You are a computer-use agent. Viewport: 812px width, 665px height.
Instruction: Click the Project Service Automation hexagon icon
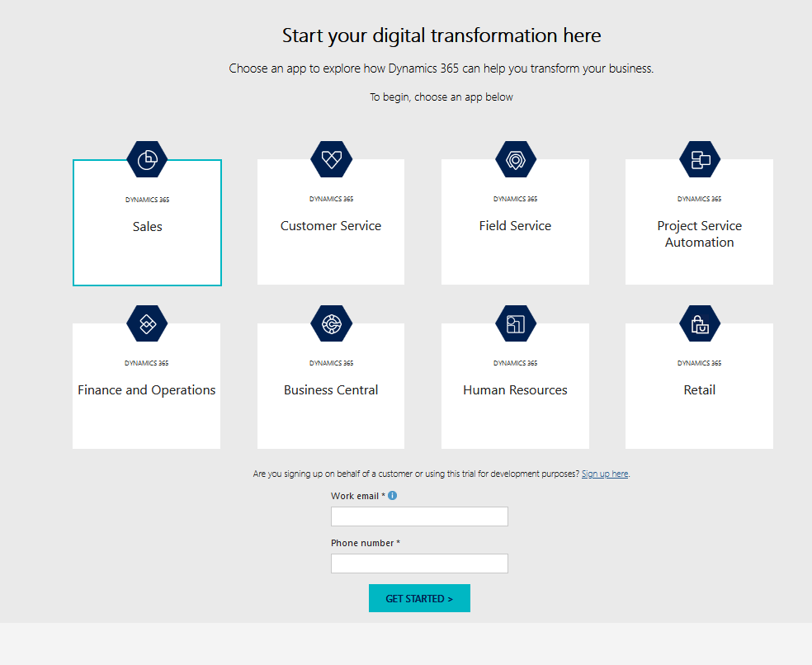[700, 159]
